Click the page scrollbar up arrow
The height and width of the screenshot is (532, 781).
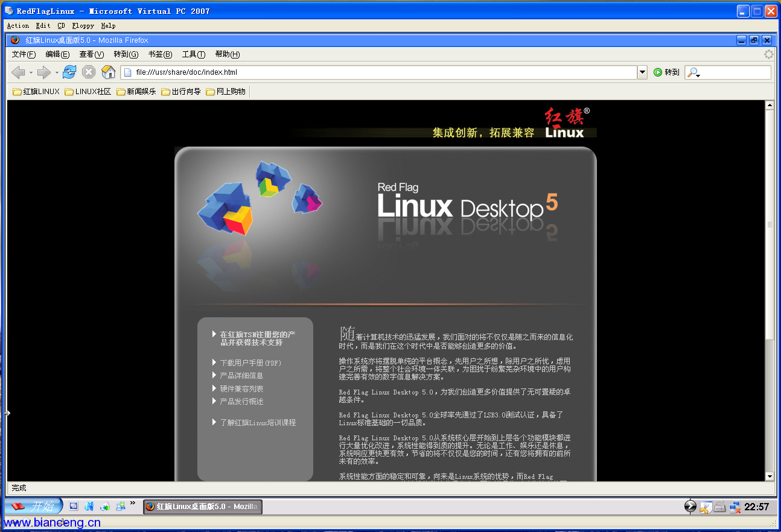770,105
